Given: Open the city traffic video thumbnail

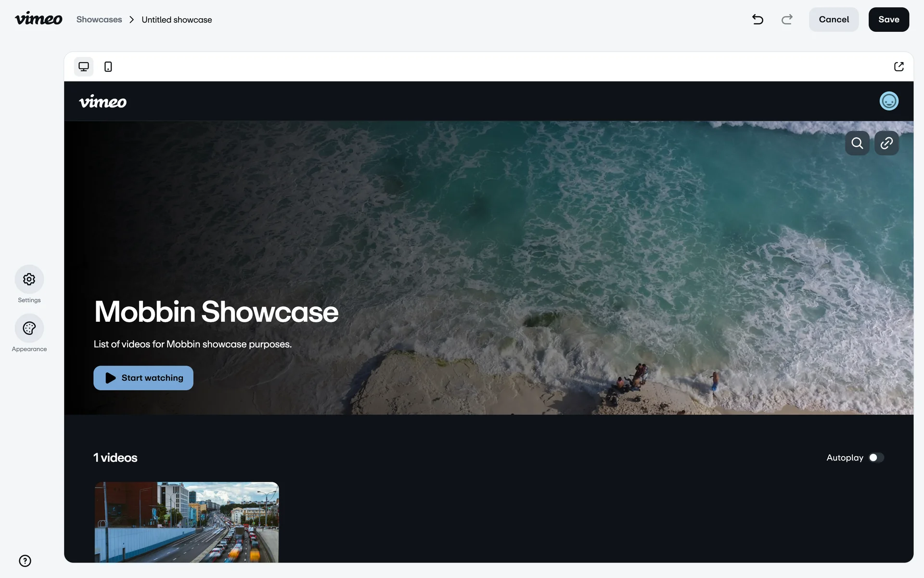Looking at the screenshot, I should click(187, 522).
